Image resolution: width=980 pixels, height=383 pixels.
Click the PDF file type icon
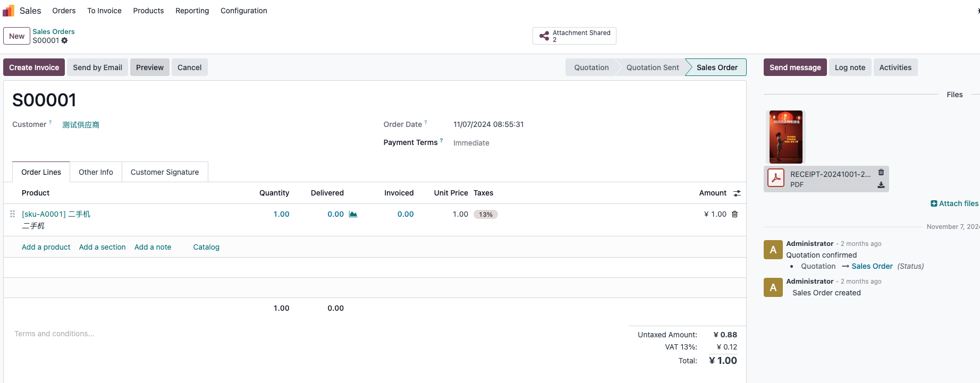pyautogui.click(x=776, y=178)
